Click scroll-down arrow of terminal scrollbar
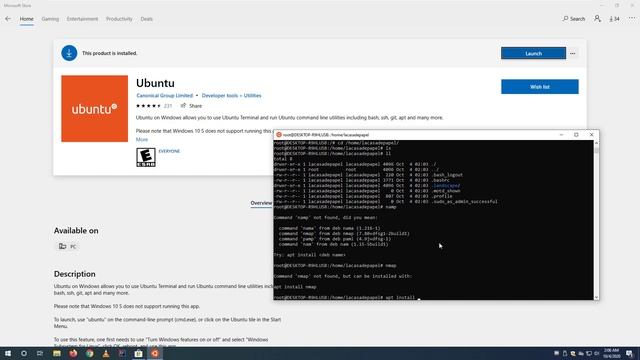The image size is (640, 360). click(x=596, y=298)
